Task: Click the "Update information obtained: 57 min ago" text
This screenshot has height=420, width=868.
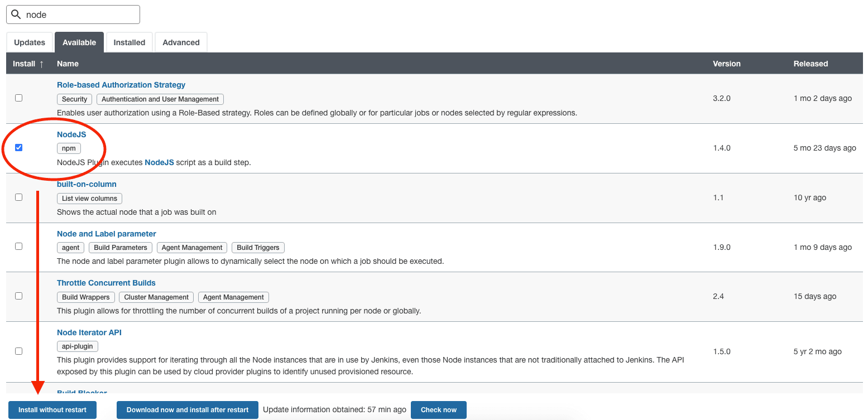Action: [x=334, y=409]
